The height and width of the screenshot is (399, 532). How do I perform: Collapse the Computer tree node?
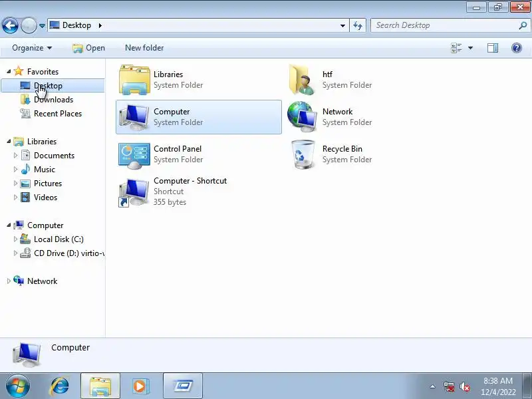click(x=9, y=225)
